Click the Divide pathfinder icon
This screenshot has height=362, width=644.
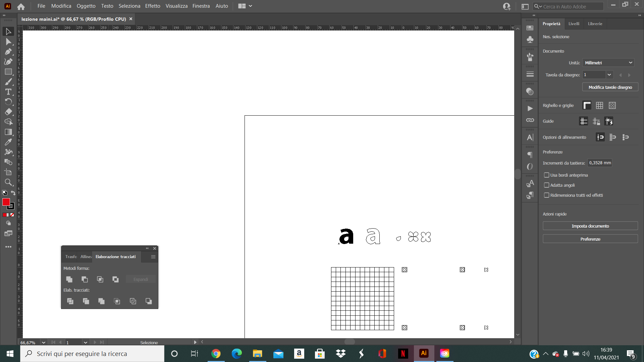click(70, 301)
